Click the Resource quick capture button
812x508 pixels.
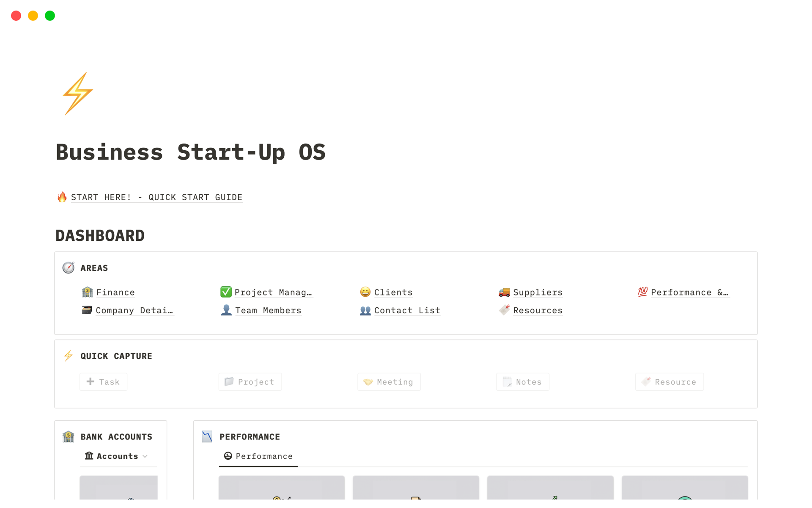(x=669, y=381)
